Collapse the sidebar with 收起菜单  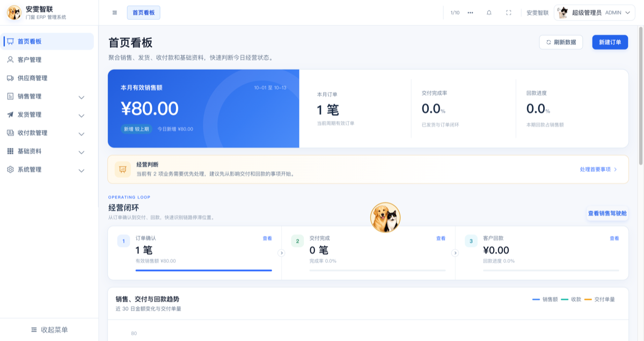pyautogui.click(x=49, y=330)
